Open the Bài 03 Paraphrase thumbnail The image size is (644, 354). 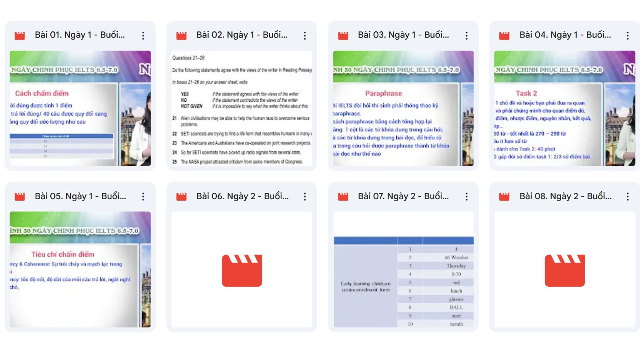(403, 108)
